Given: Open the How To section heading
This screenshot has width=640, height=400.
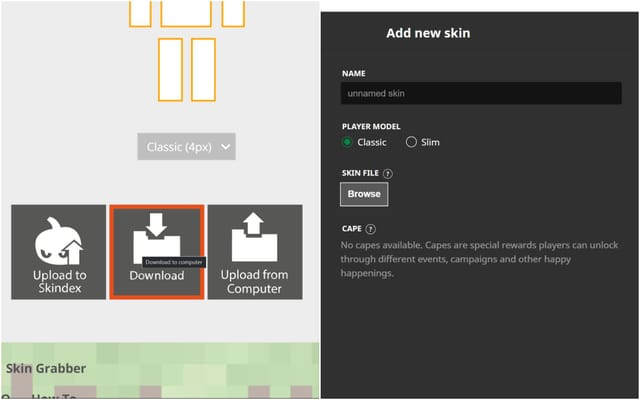Looking at the screenshot, I should click(x=40, y=396).
